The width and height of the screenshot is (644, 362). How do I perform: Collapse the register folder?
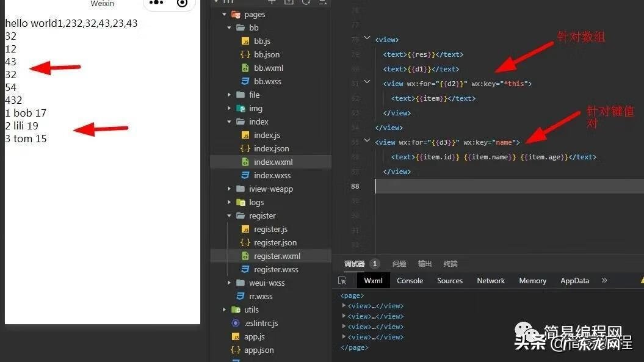[230, 215]
